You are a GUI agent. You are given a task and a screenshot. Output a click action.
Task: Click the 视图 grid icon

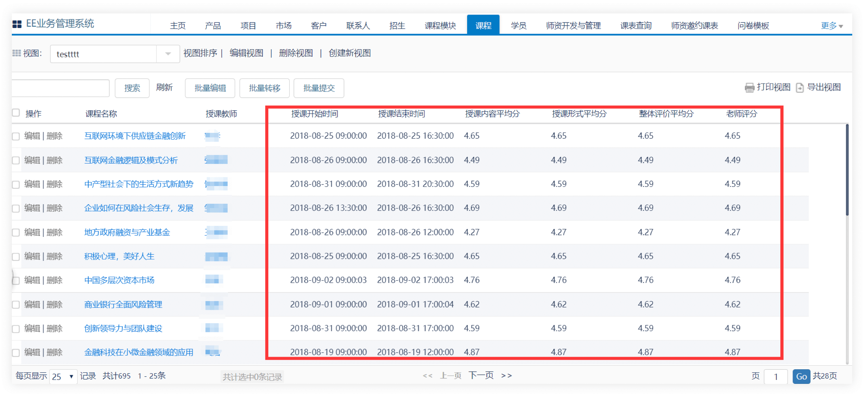tap(17, 53)
